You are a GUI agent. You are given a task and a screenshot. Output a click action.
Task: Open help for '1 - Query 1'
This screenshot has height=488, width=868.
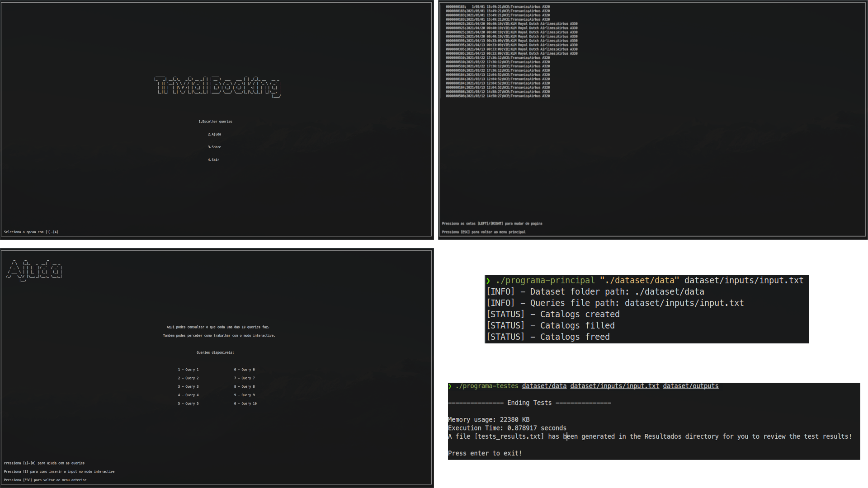(x=188, y=370)
